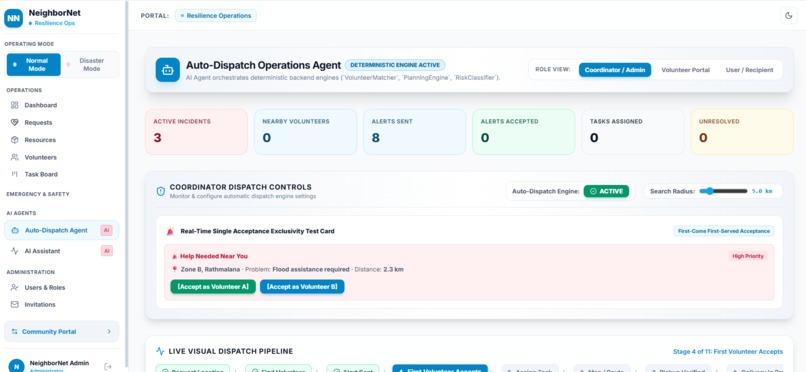Viewport: 806px width, 372px height.
Task: Click the First-Come First-Served Acceptance tag
Action: pyautogui.click(x=723, y=231)
